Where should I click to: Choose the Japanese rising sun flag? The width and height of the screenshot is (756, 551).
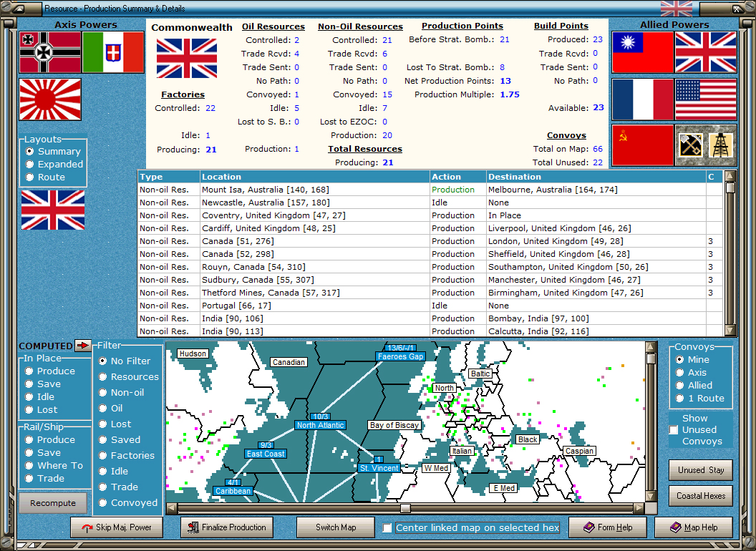(x=49, y=99)
